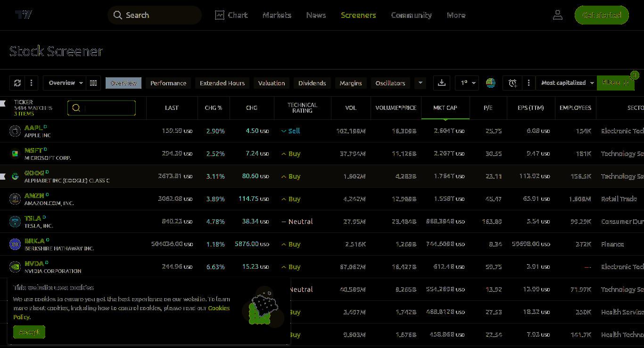
Task: Click the BRK.A company logo
Action: (15, 244)
